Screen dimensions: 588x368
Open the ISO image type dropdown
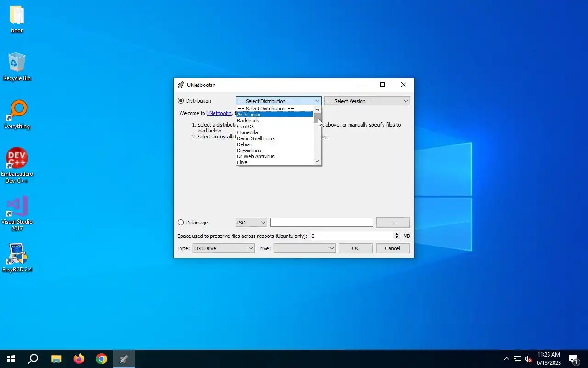click(251, 223)
